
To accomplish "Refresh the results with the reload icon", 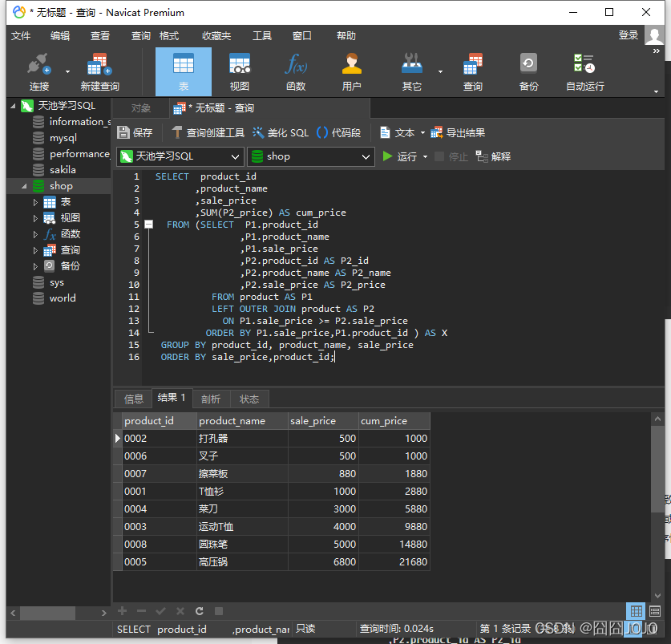I will point(200,611).
